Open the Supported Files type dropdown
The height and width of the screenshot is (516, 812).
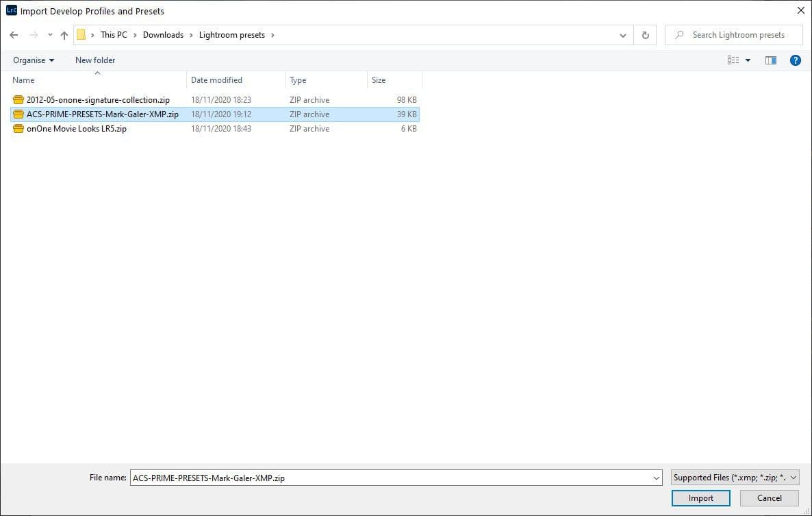coord(735,478)
